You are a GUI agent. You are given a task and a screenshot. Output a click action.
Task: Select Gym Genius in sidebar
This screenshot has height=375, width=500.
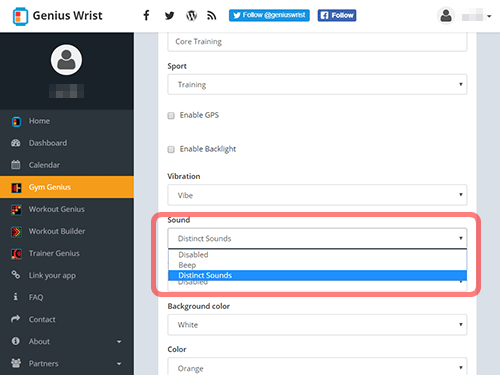[67, 187]
